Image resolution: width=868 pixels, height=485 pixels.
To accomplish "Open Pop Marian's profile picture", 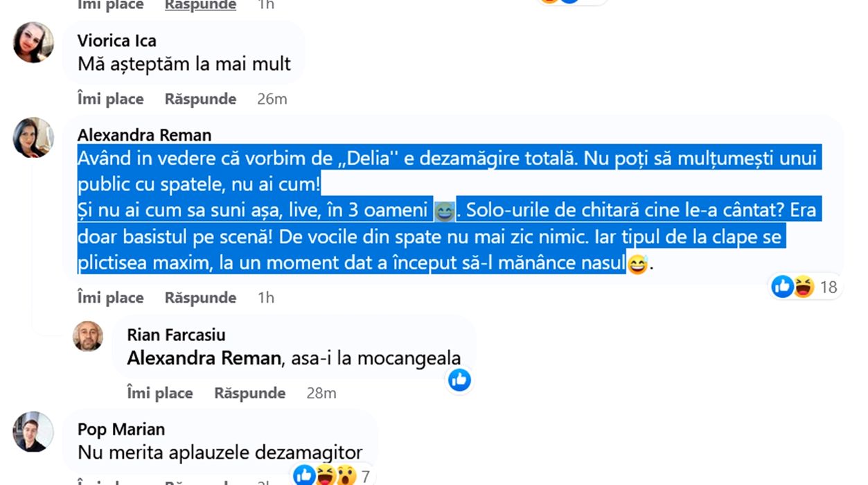I will (x=33, y=432).
